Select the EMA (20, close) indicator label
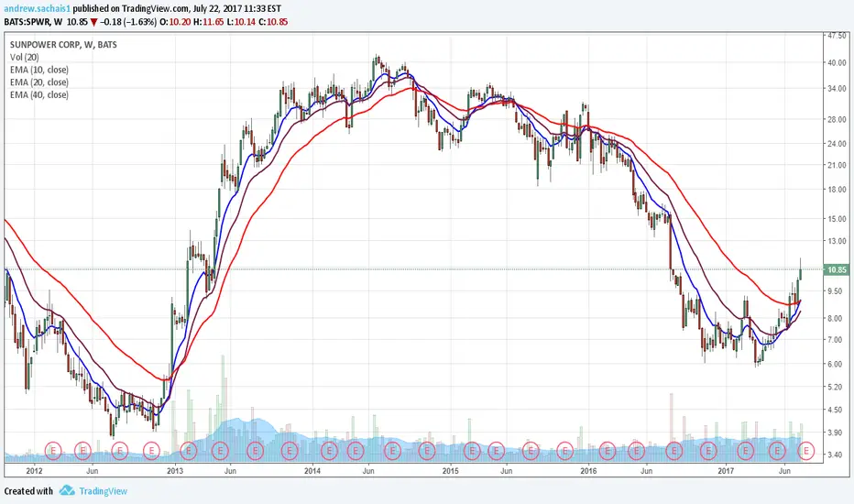This screenshot has height=504, width=854. [x=39, y=82]
